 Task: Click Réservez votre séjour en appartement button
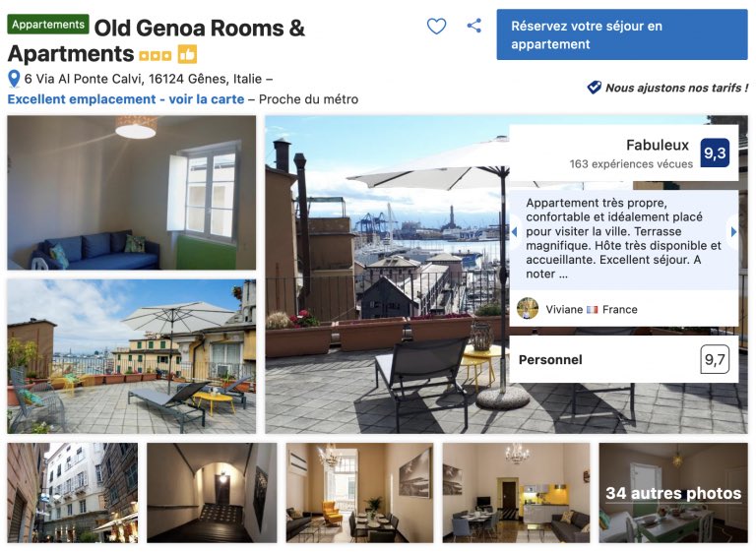coord(622,34)
